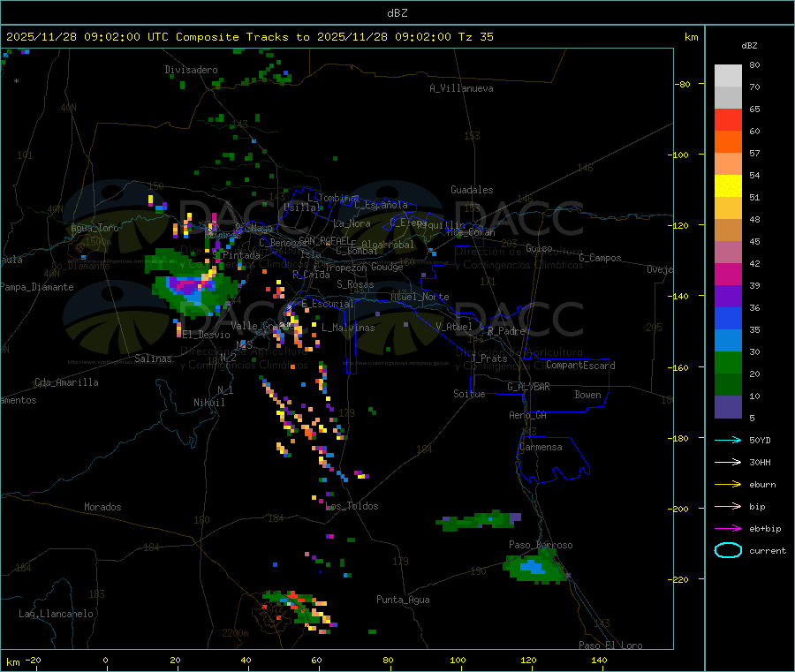Viewport: 795px width, 672px height.
Task: Click the dBZ title at the top
Action: 397,13
